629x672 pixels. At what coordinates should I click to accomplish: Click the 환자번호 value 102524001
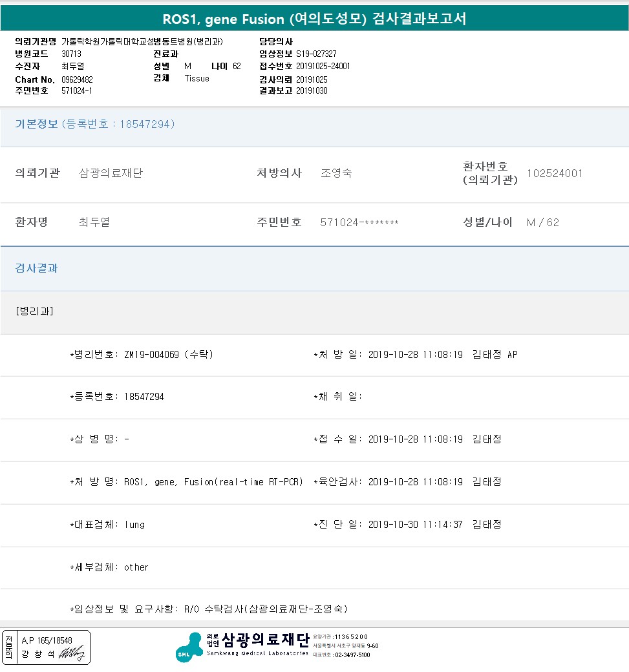(x=555, y=173)
